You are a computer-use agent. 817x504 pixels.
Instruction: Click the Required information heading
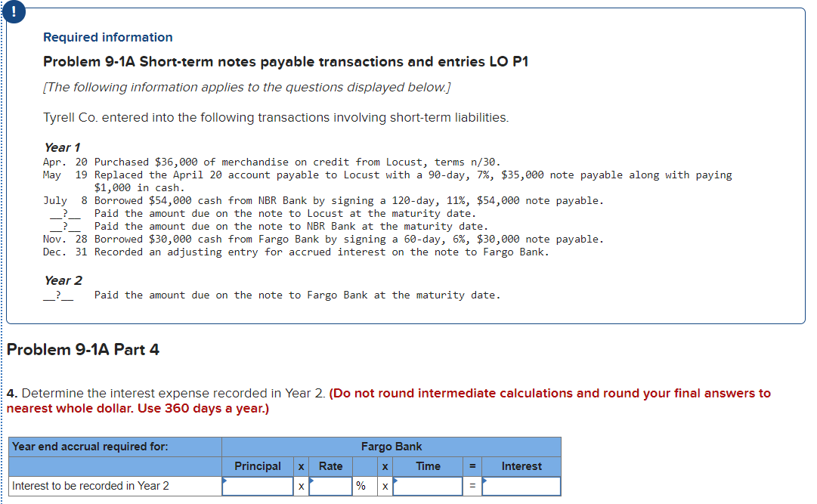[x=107, y=37]
